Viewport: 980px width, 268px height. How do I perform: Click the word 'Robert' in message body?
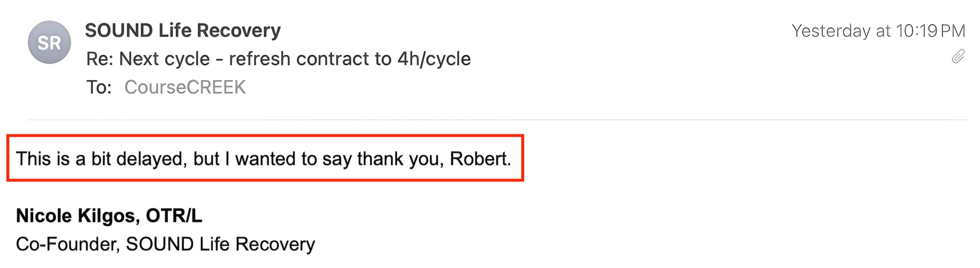(479, 159)
